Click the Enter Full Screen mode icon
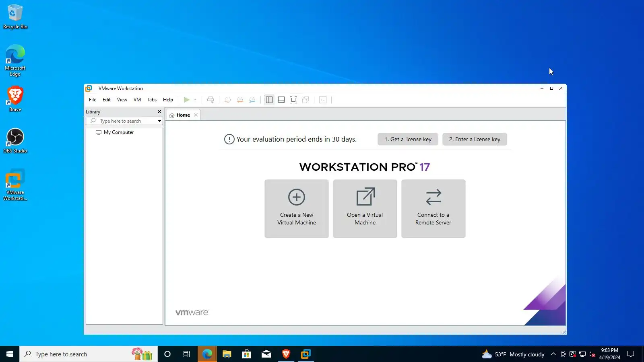Screen dimensions: 644x362 tap(293, 100)
